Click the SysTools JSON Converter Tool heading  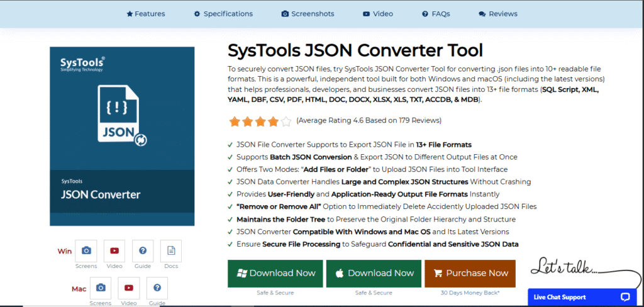(x=355, y=50)
